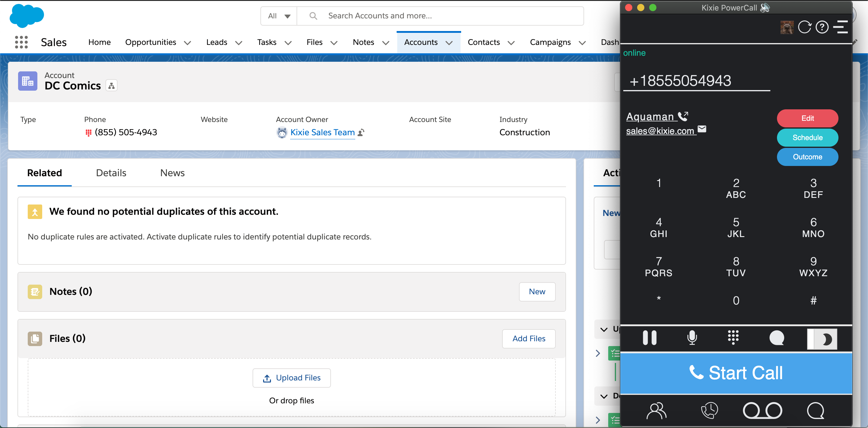Click the Schedule button in Kixie
868x428 pixels.
click(807, 137)
